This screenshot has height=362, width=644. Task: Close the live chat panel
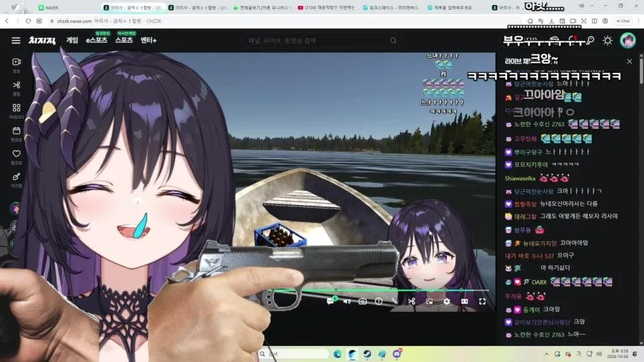629,61
